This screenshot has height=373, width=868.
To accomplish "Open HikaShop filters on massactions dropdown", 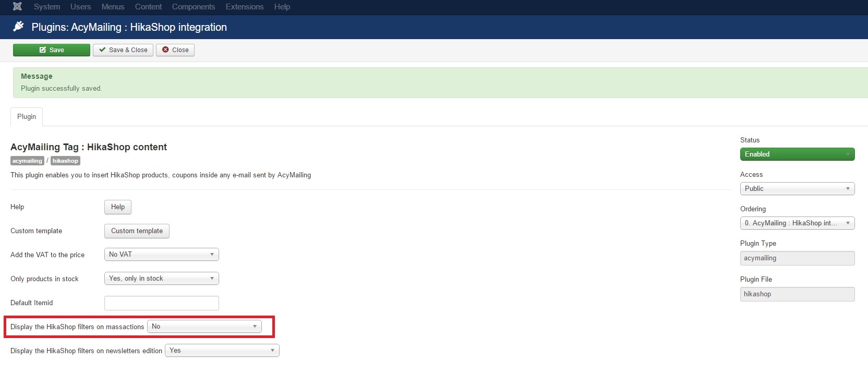I will tap(204, 327).
